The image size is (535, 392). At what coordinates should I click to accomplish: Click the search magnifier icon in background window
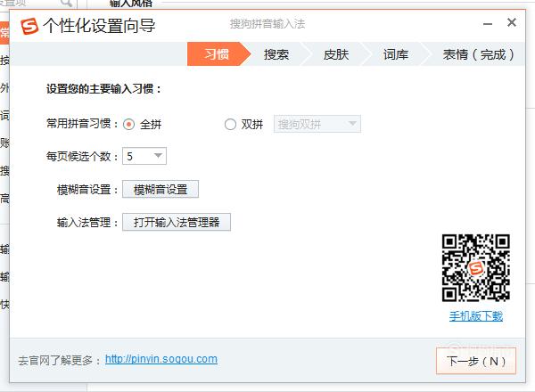pyautogui.click(x=67, y=3)
